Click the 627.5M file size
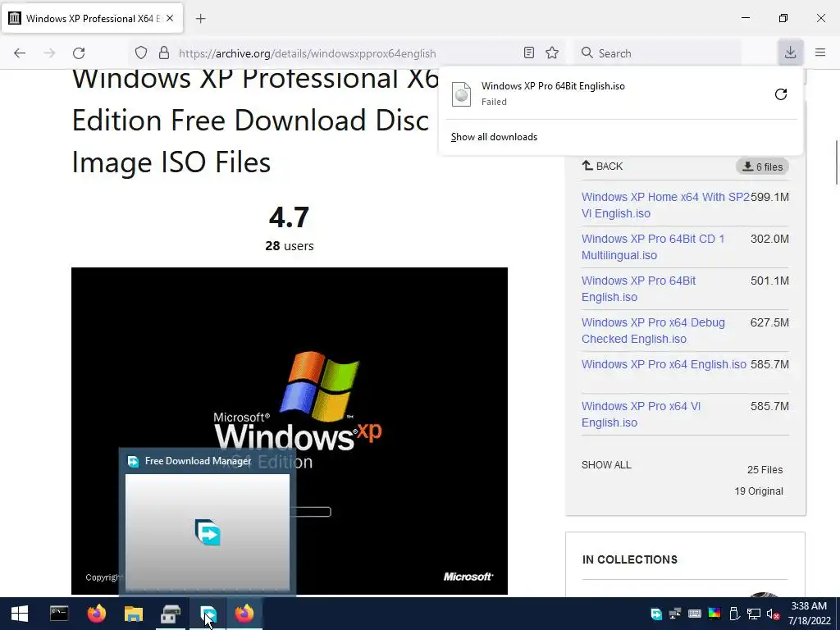The width and height of the screenshot is (840, 630). [x=769, y=322]
